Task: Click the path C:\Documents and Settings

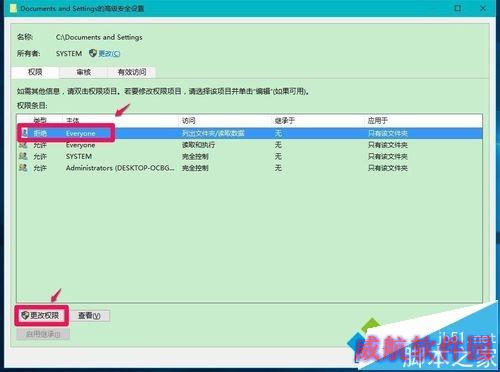Action: click(x=99, y=37)
